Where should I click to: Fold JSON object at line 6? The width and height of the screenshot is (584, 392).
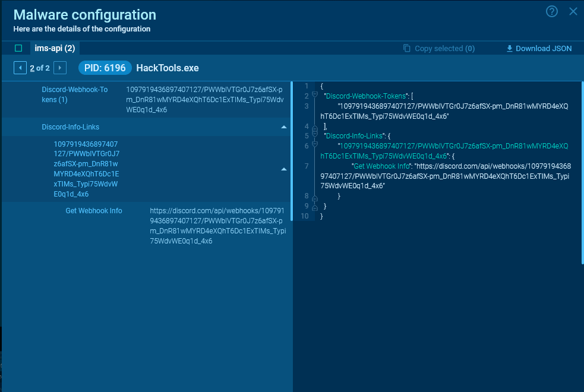coord(315,144)
